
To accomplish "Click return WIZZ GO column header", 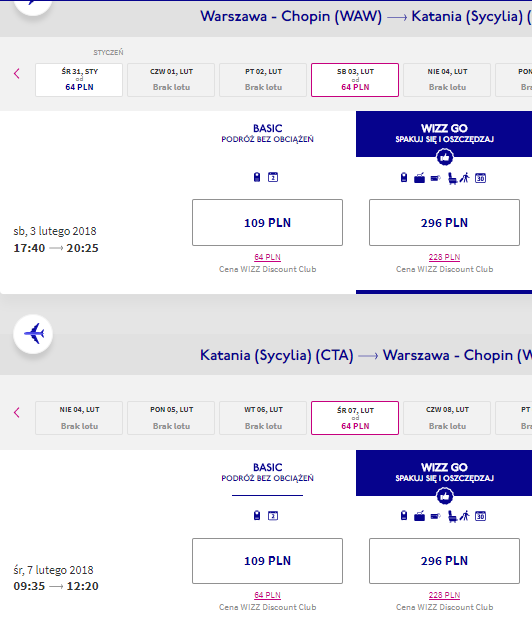I will (444, 472).
